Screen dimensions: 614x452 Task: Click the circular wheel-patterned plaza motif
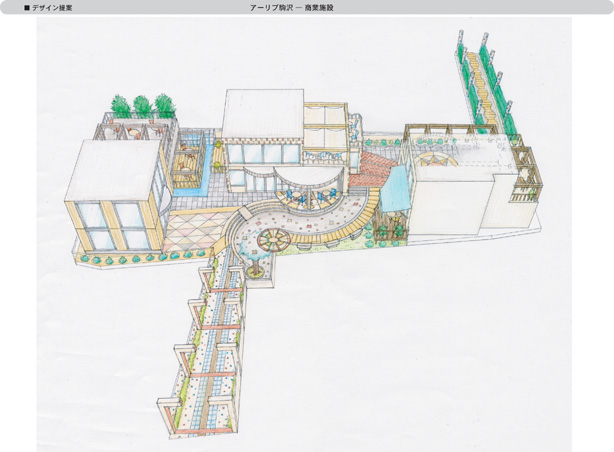tap(273, 241)
